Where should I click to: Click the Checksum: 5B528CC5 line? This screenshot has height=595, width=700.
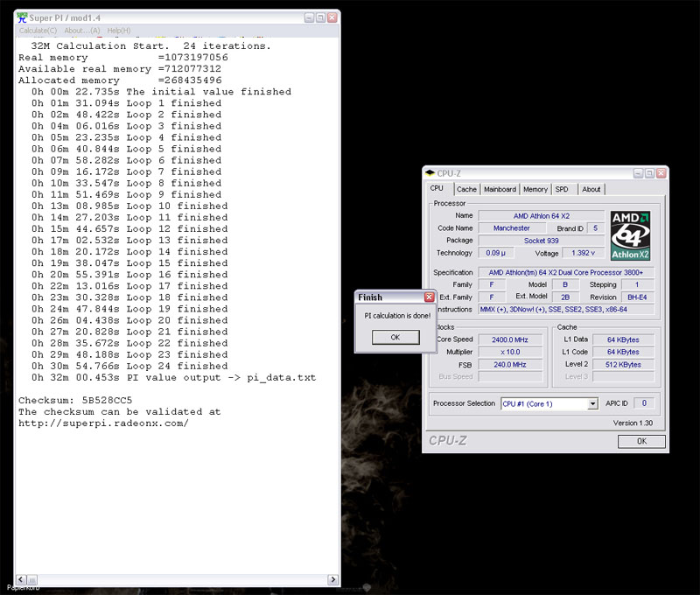75,400
